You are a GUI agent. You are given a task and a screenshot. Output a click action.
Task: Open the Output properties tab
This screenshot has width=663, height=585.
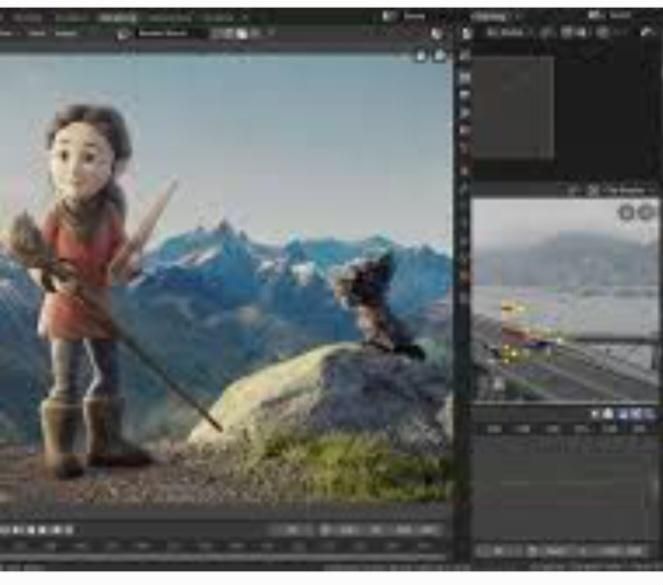[x=465, y=96]
